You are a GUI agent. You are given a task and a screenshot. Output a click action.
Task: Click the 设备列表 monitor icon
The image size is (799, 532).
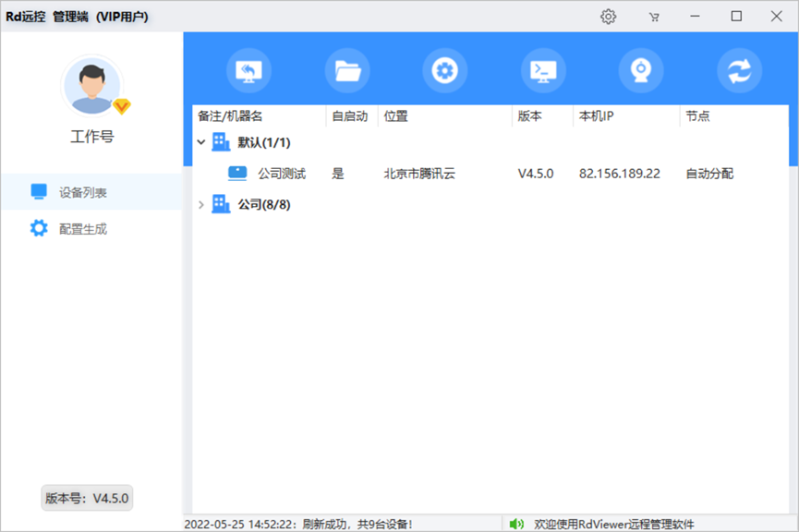click(39, 191)
